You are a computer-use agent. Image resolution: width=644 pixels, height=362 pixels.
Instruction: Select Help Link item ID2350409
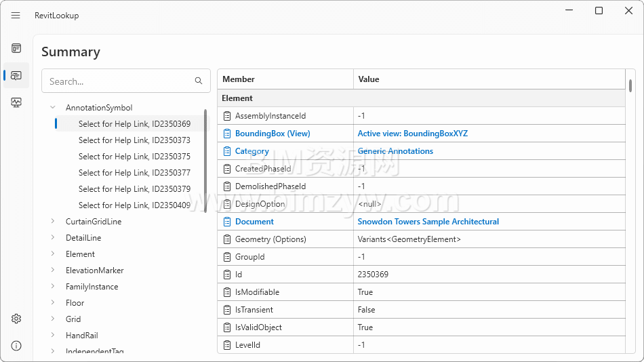click(x=134, y=205)
